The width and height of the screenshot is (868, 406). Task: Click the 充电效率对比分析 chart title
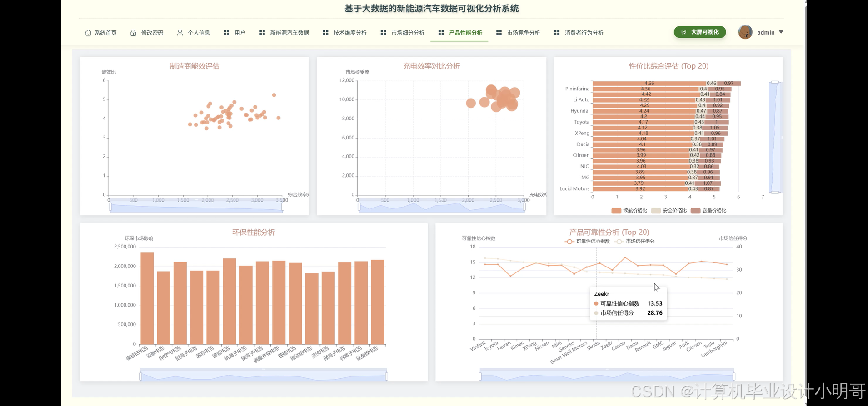(432, 66)
